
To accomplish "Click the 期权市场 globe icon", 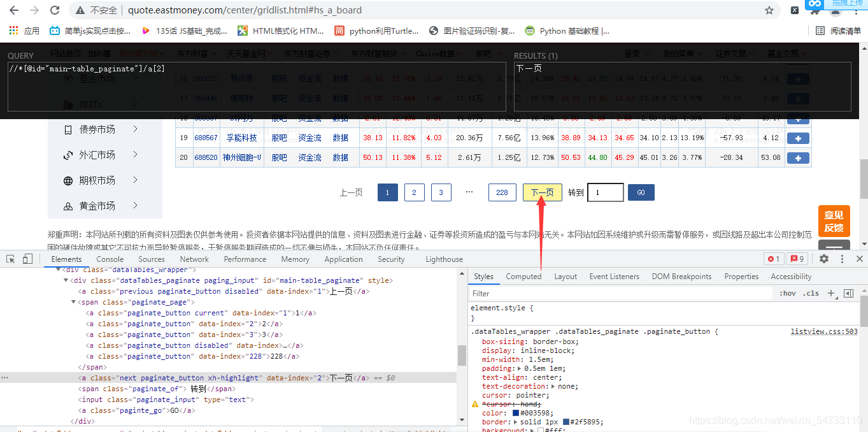I will pos(68,181).
